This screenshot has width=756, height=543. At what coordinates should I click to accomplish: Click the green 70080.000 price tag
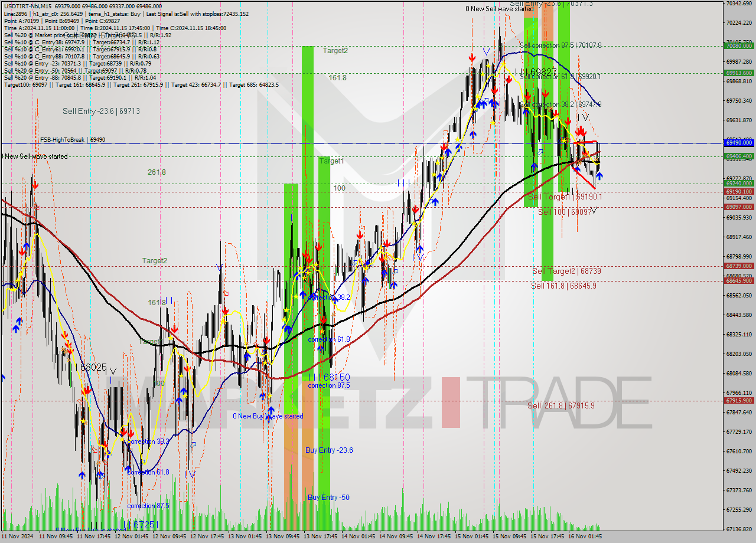pos(738,45)
